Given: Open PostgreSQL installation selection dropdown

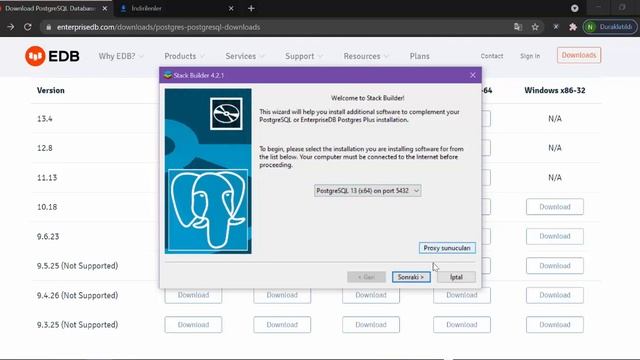Looking at the screenshot, I should pos(367,191).
